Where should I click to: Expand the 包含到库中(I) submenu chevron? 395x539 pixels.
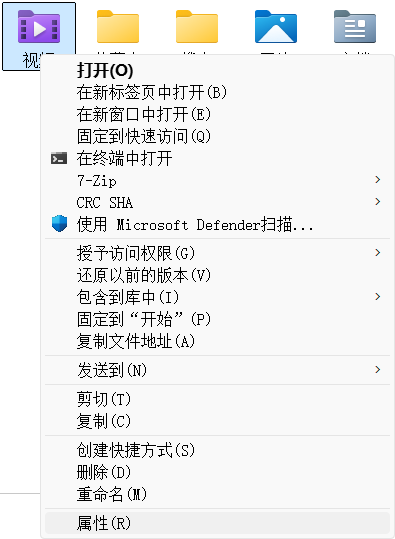point(377,297)
